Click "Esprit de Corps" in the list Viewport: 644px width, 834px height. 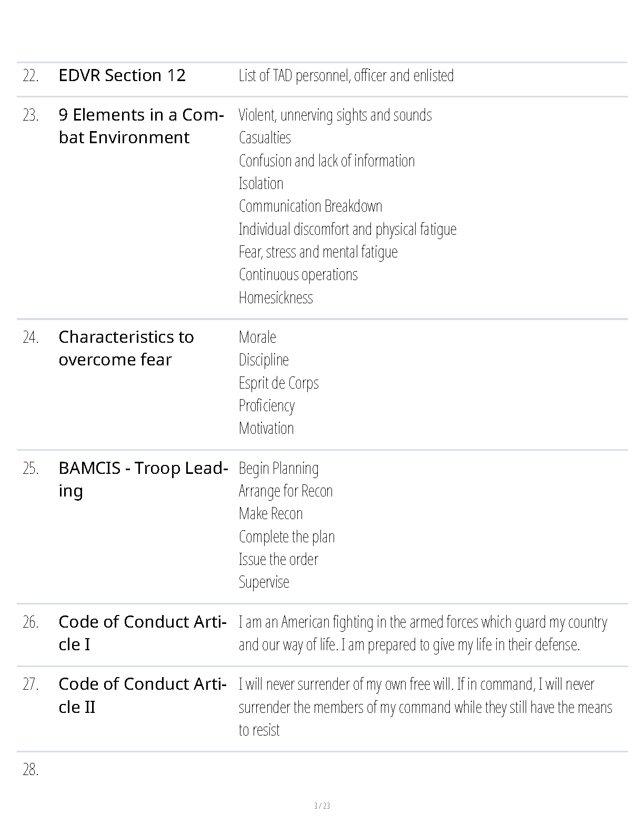(x=278, y=383)
